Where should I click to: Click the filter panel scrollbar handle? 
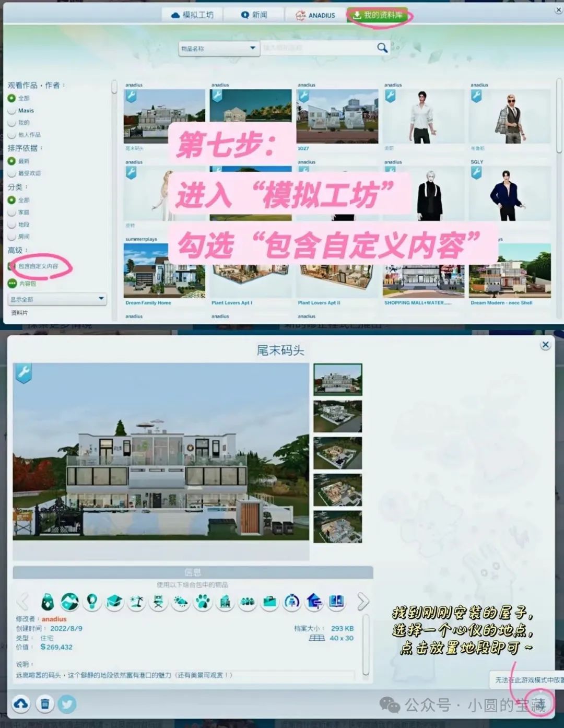click(x=114, y=87)
